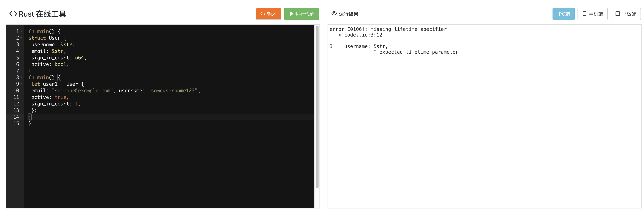Click the <> logo beside the Rust 在线工具 title

pos(13,14)
